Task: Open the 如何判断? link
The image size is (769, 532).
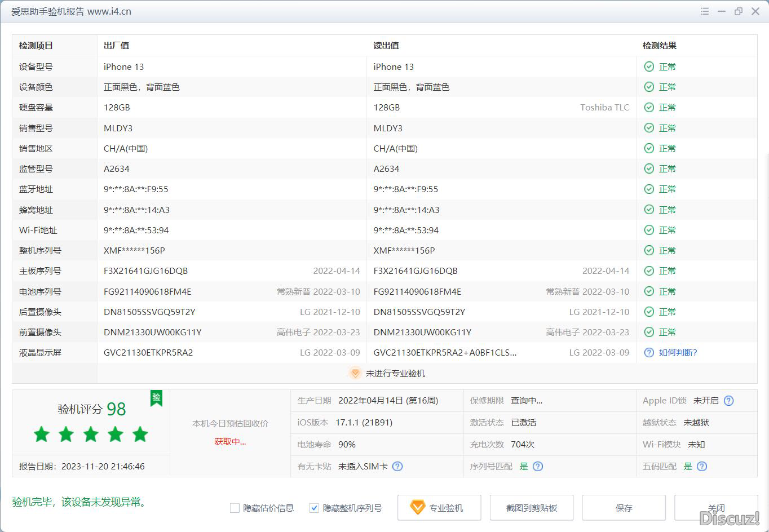Action: (678, 353)
